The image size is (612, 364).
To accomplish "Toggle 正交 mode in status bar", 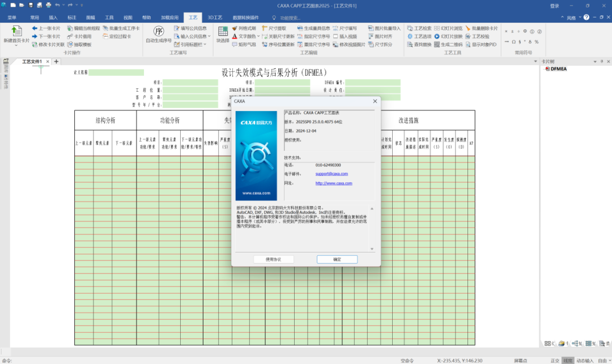I will point(555,361).
